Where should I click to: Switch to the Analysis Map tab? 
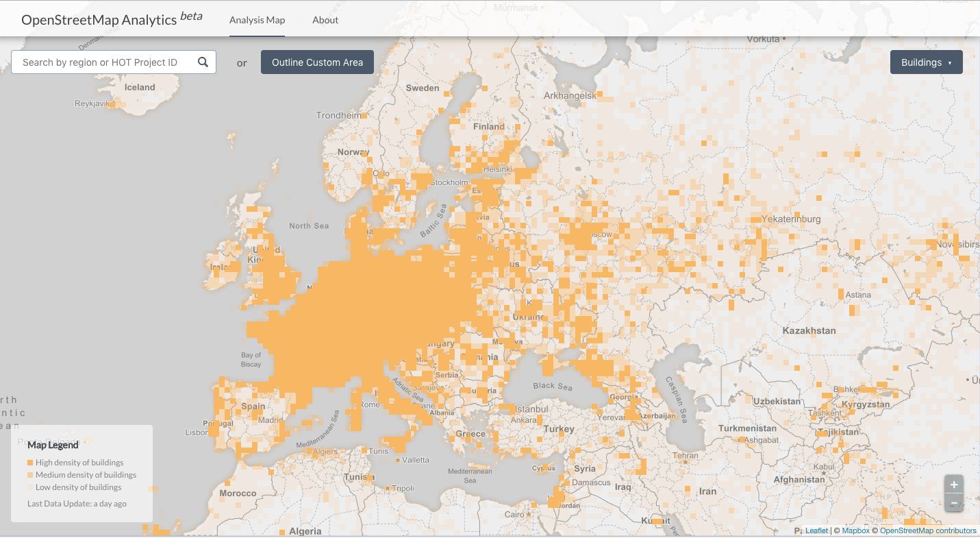[x=257, y=20]
